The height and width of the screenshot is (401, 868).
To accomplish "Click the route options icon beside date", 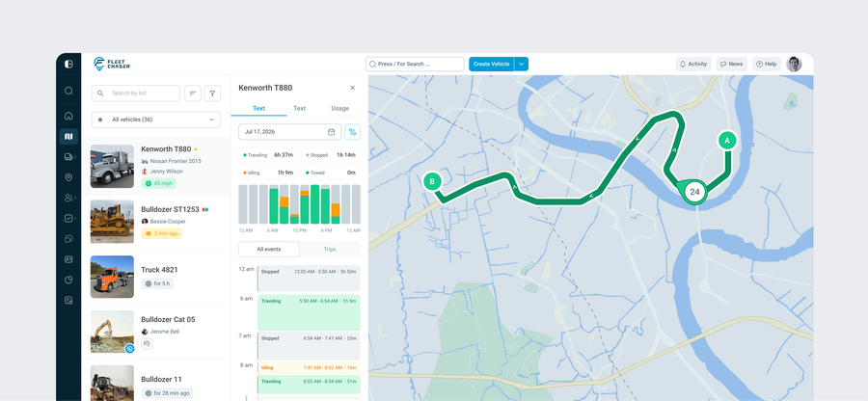I will [353, 132].
